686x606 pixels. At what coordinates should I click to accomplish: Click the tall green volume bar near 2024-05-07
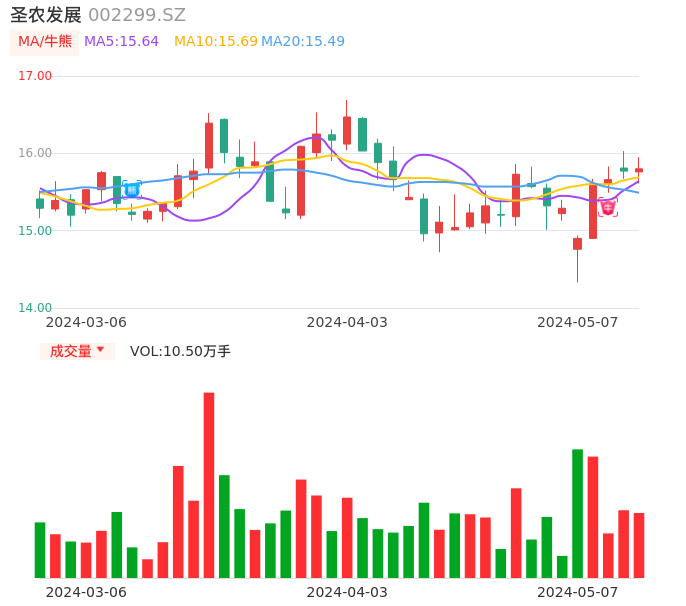click(x=577, y=513)
